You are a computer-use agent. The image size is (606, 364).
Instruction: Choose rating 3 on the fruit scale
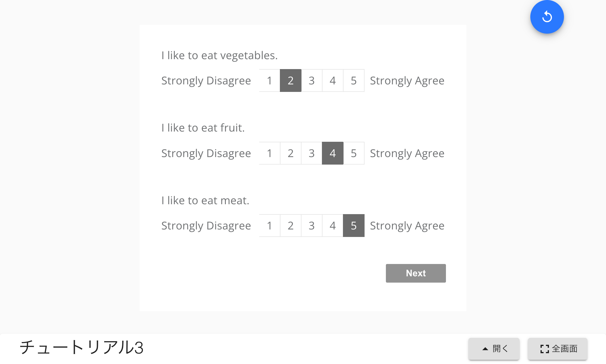(x=312, y=153)
